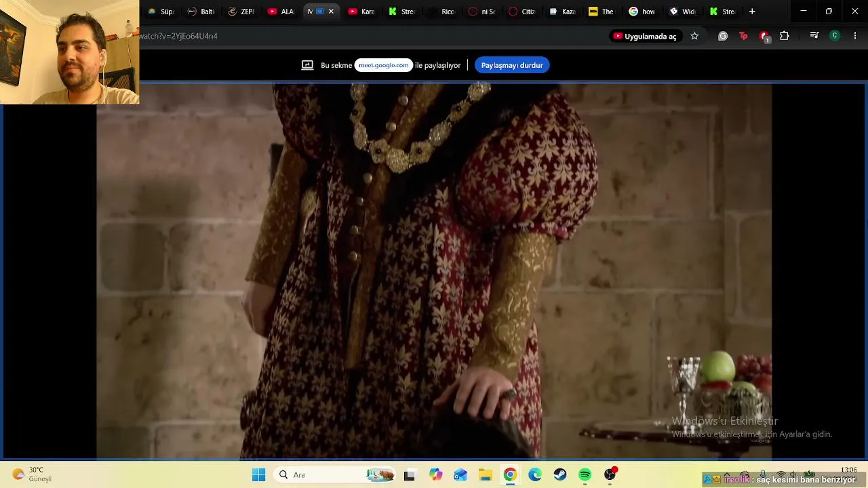Open the 30°C Güneşli weather widget
868x488 pixels.
coord(33,474)
